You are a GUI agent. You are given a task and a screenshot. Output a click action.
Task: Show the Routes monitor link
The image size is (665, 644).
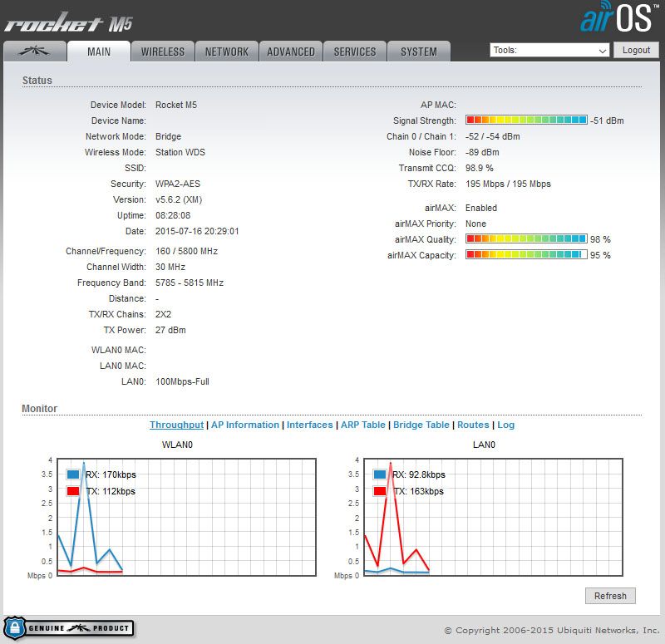coord(473,425)
